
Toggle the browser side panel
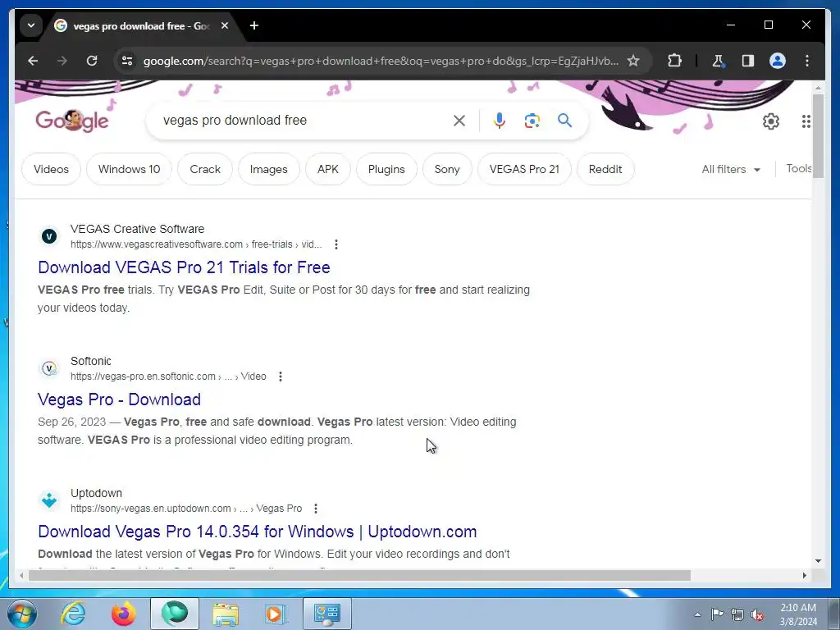(x=748, y=61)
